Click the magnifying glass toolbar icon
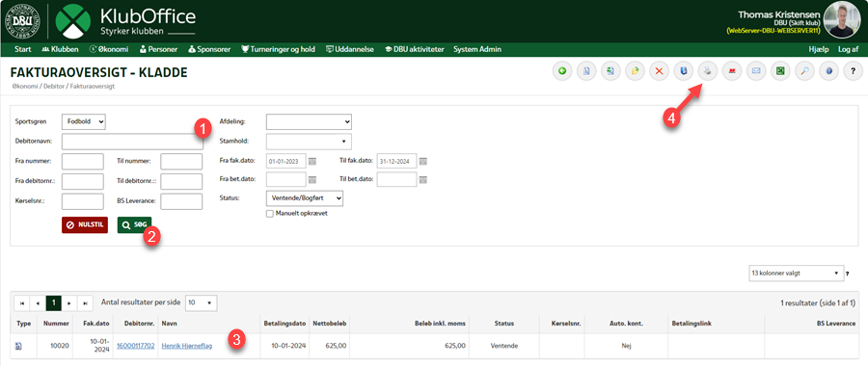The image size is (868, 366). 805,71
